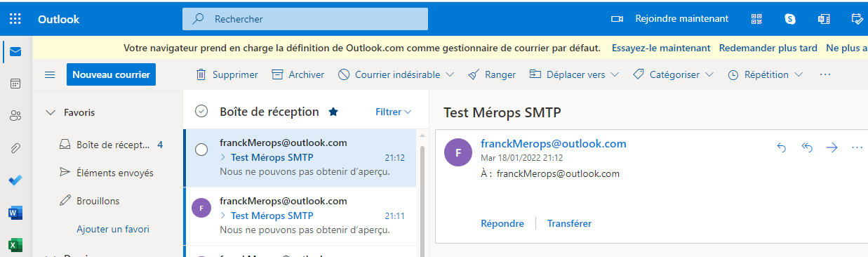Expand the Déplacer vers dropdown
Viewport: 868px width, 257px height.
[615, 74]
